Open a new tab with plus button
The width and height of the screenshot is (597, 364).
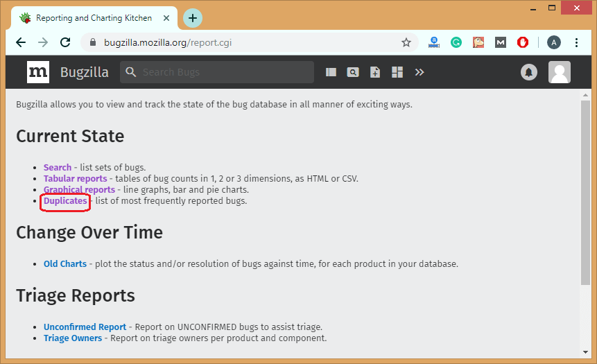coord(193,18)
